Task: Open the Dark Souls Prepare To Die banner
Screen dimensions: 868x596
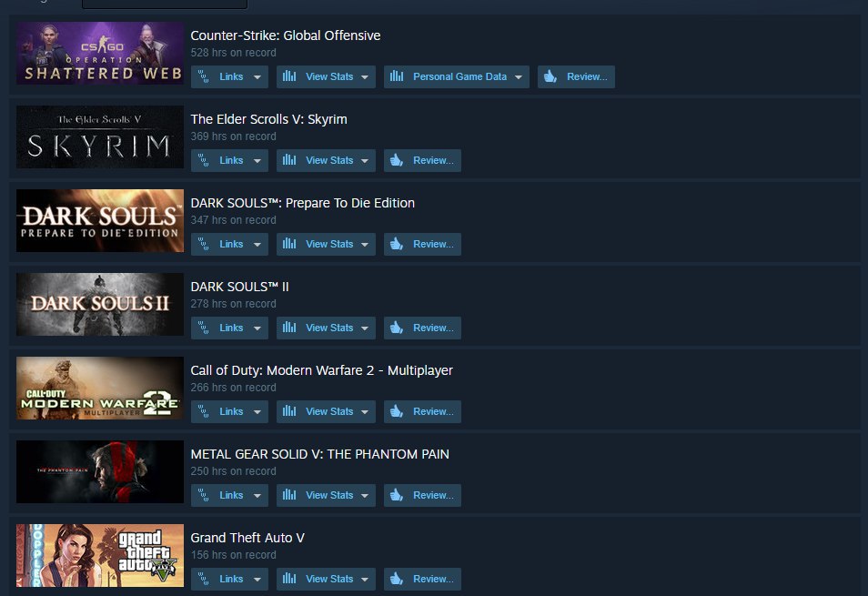Action: (x=100, y=221)
